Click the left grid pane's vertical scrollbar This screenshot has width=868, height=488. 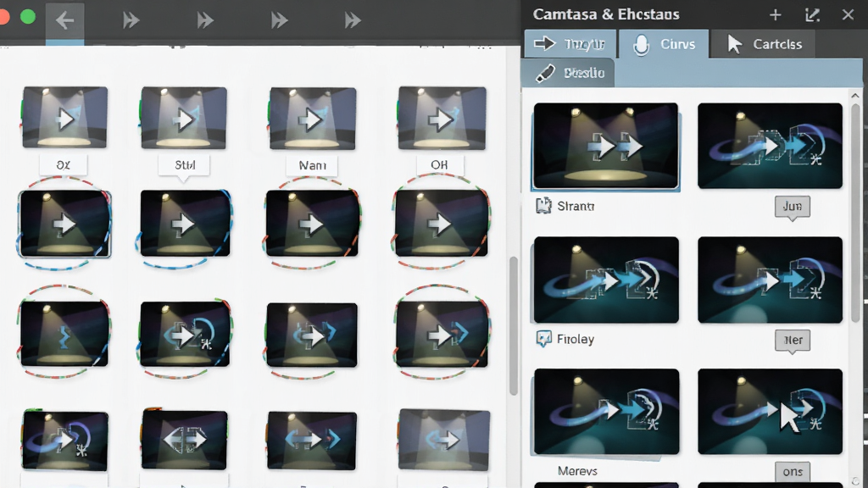coord(513,326)
